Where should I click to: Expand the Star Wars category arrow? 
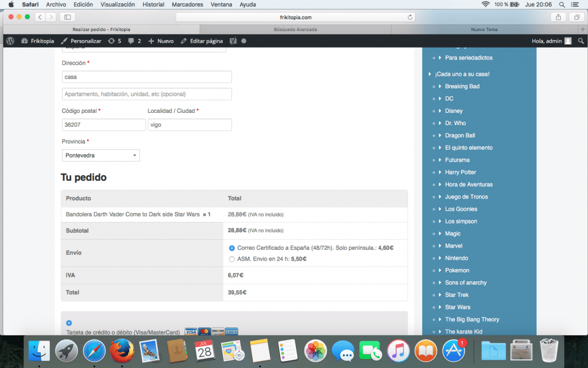point(440,307)
